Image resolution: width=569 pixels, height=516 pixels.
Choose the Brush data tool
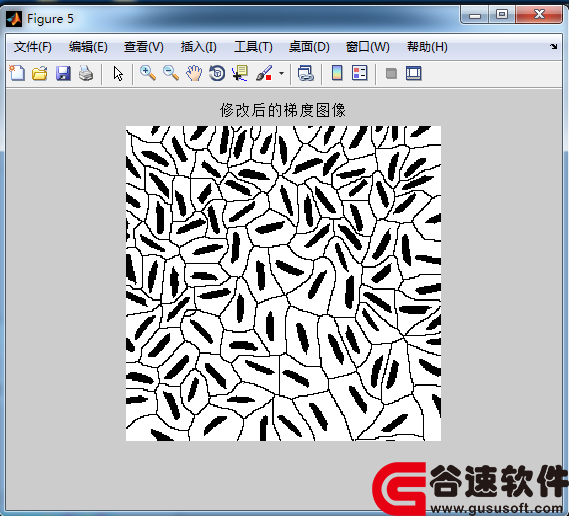[x=264, y=73]
